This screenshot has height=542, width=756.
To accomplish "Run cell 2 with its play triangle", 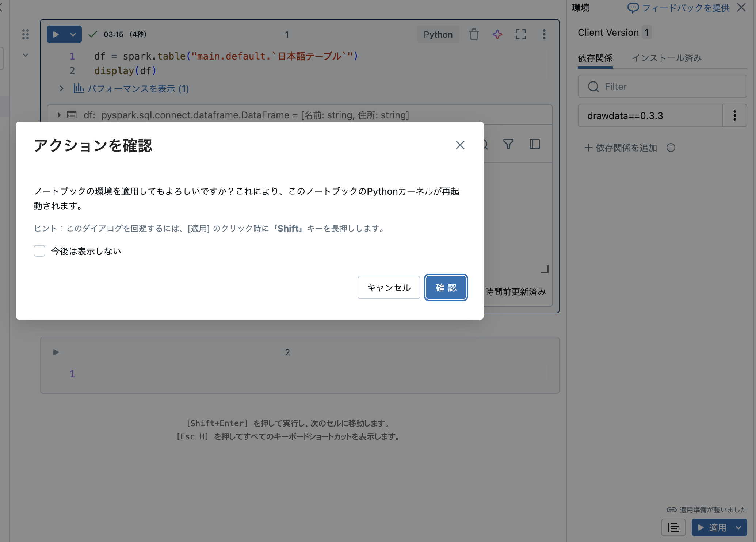I will click(x=56, y=352).
